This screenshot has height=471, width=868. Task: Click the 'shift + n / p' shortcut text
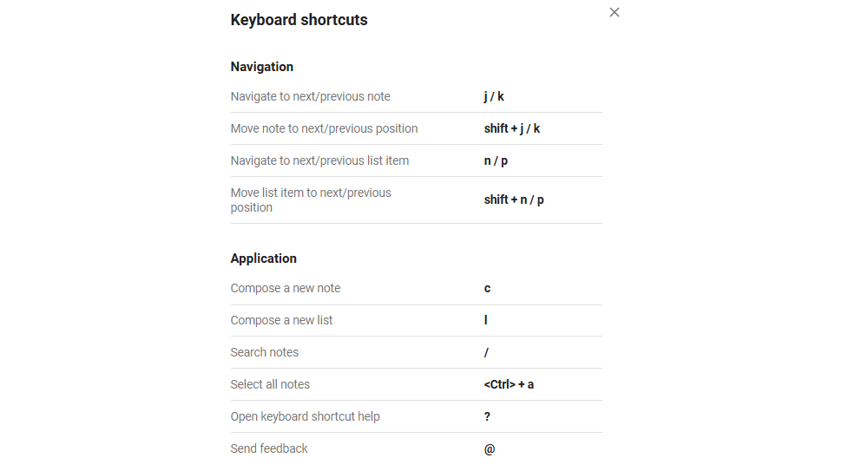tap(514, 200)
